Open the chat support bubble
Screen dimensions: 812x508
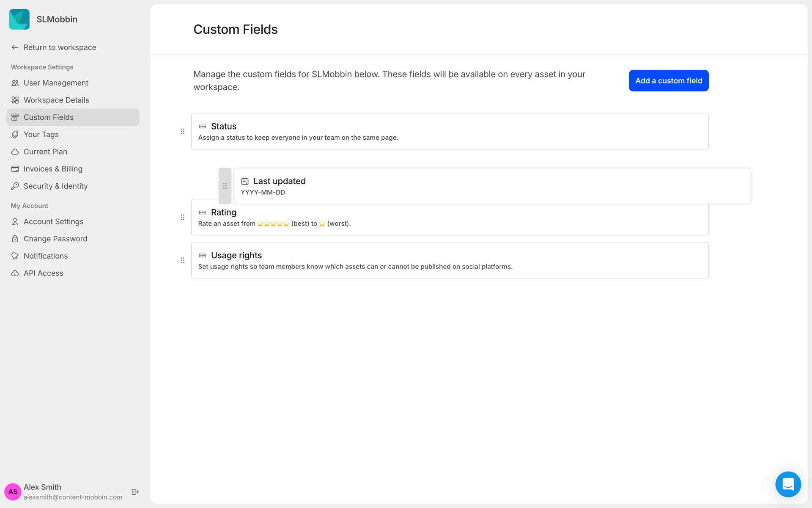pos(788,484)
